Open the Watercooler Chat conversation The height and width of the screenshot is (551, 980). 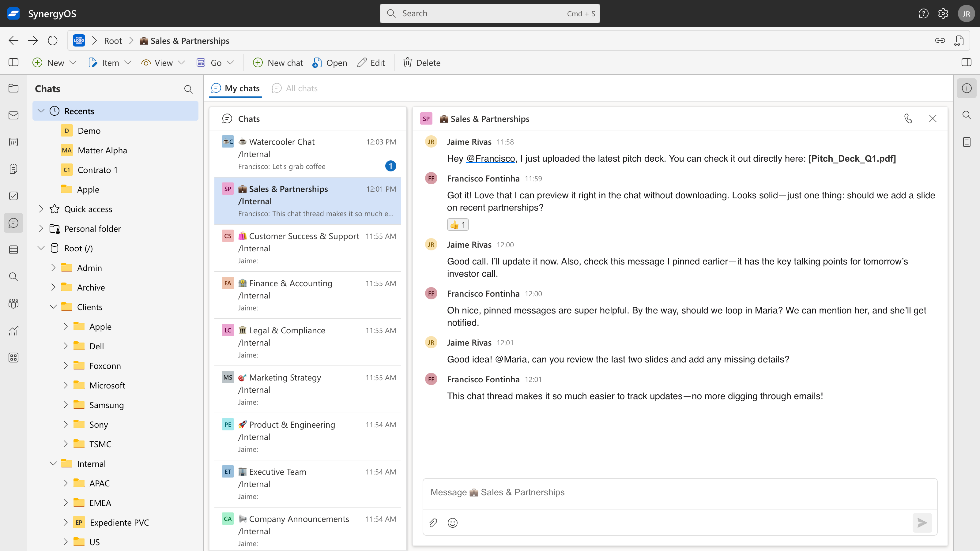(x=307, y=154)
